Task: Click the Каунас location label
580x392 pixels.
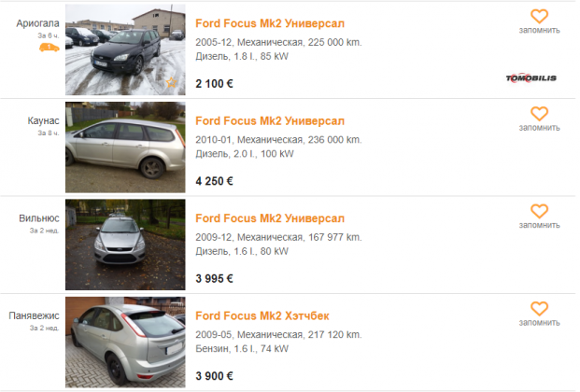Action: [43, 121]
